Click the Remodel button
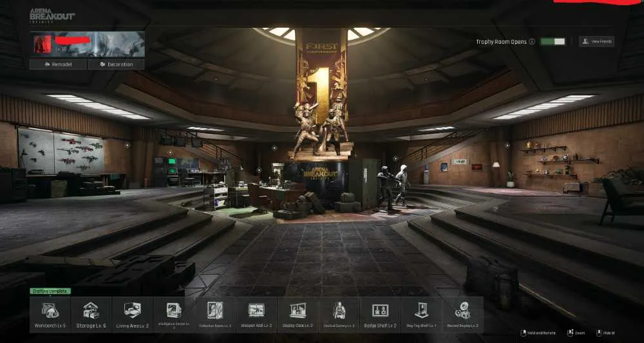Viewport: 644px width, 343px height. [58, 64]
